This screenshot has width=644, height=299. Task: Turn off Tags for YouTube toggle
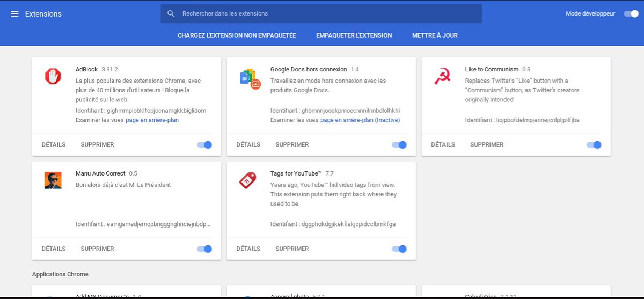pos(399,249)
